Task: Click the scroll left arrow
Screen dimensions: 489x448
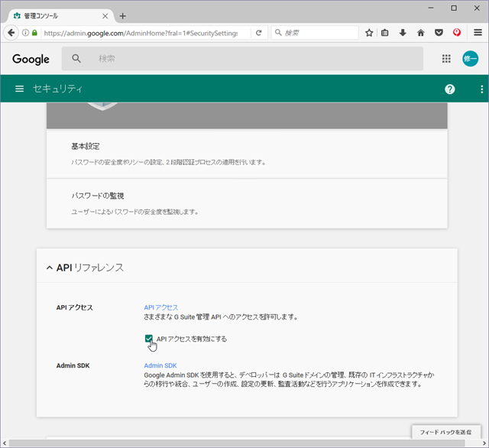Action: tap(5, 443)
